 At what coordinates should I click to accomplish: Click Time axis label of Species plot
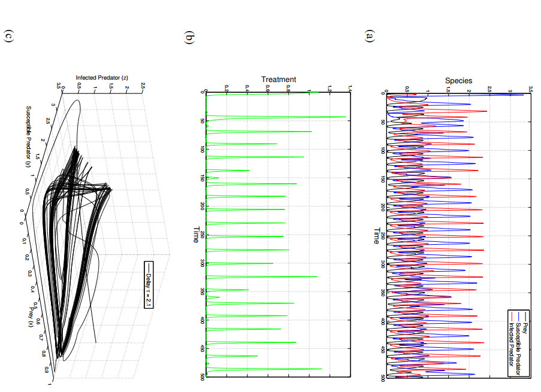[376, 236]
